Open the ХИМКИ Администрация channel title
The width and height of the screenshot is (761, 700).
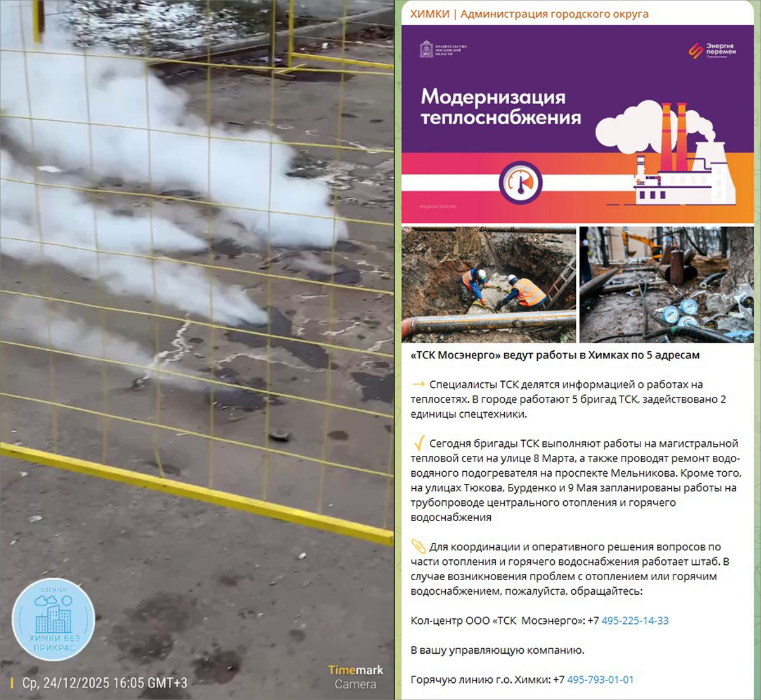(x=529, y=14)
